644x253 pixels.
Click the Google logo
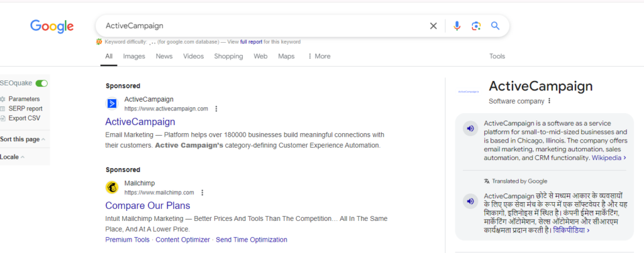pyautogui.click(x=52, y=26)
